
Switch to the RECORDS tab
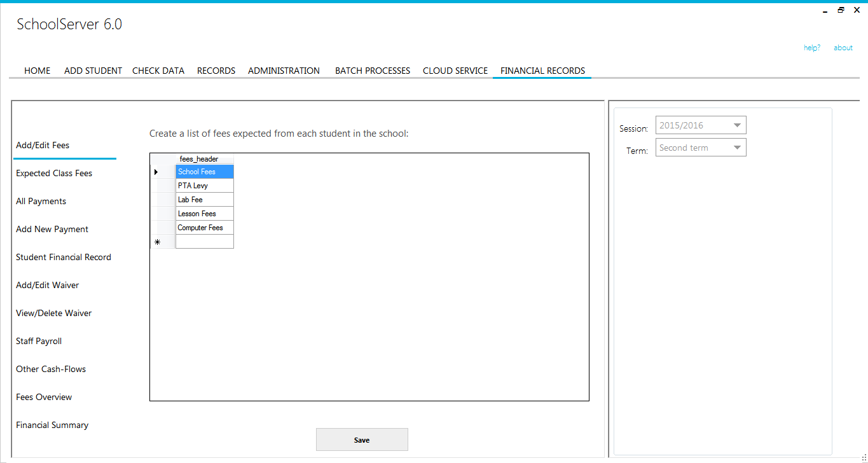[x=216, y=71]
